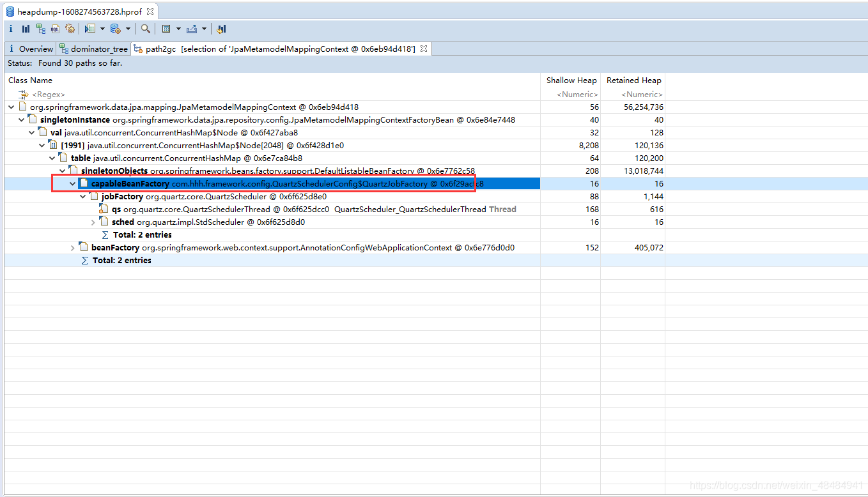Click the Find Object by Address magnifier

click(146, 29)
